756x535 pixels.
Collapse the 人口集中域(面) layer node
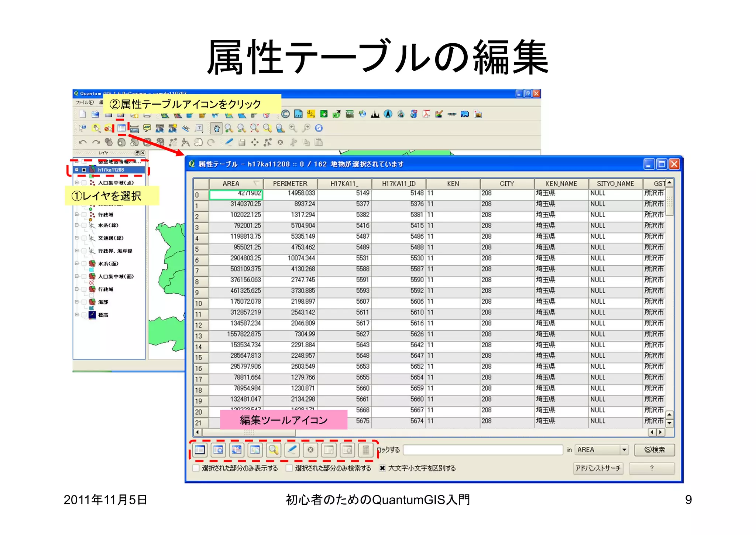pos(77,276)
